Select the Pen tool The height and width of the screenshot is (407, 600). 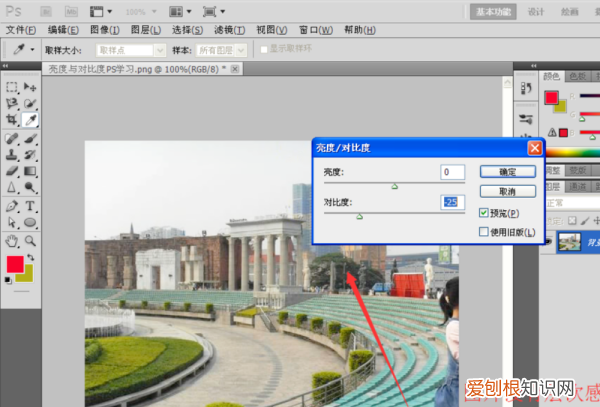(12, 206)
